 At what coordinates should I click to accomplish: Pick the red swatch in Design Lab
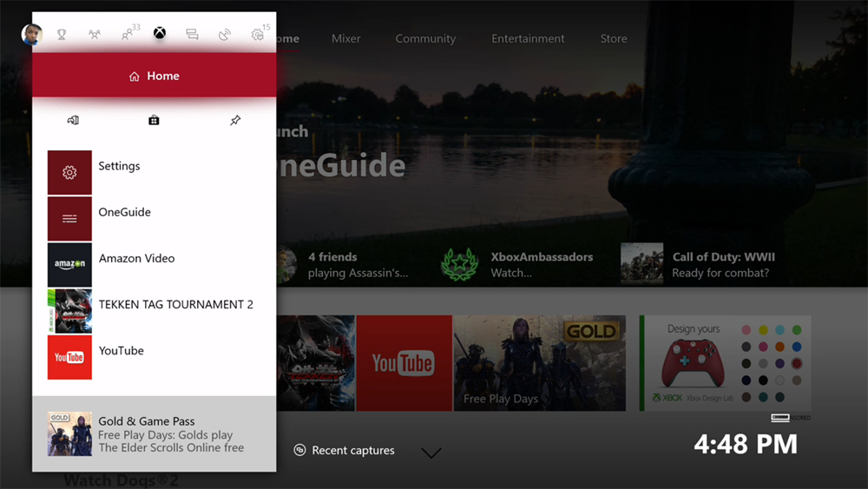click(x=797, y=363)
